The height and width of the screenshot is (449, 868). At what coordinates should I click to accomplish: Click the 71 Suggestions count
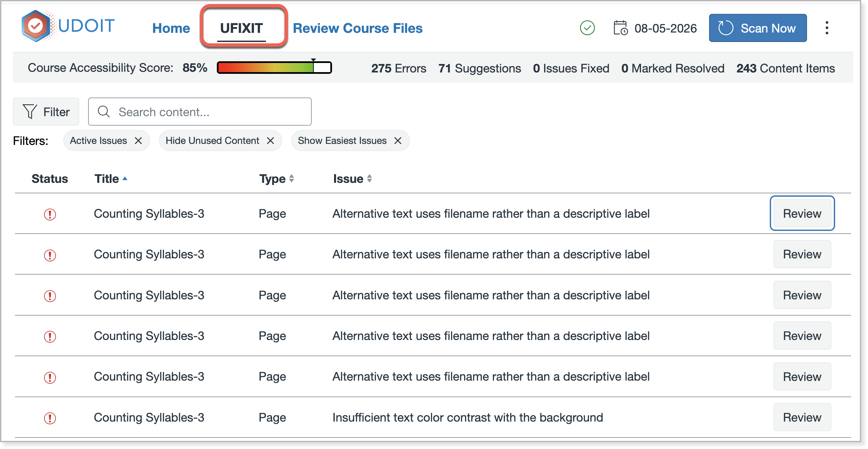pyautogui.click(x=480, y=68)
